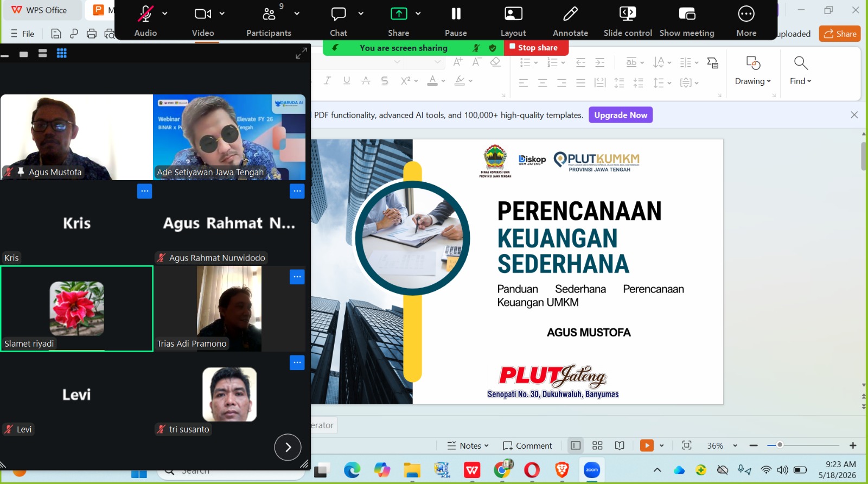This screenshot has width=868, height=484.
Task: Toggle italic formatting in WPS ribbon
Action: point(327,81)
